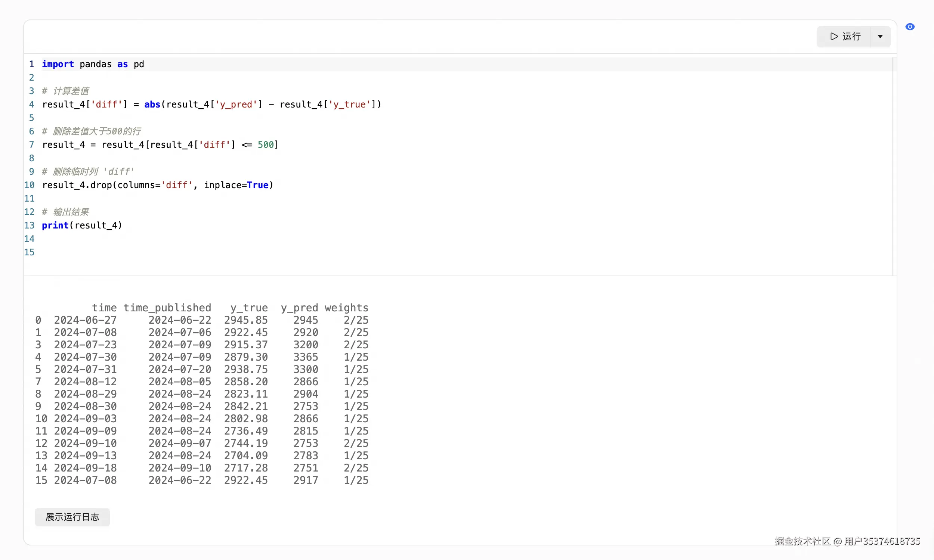Viewport: 934px width, 560px height.
Task: Click the y_pred column header in output
Action: pos(299,308)
